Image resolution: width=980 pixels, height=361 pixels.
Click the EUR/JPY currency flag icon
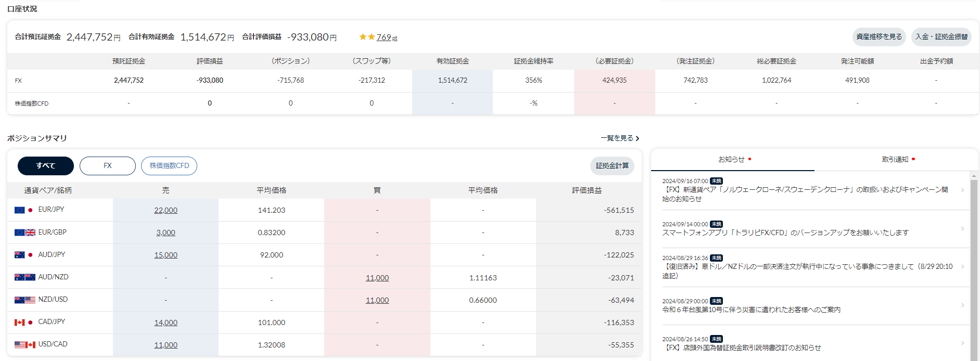[x=24, y=210]
